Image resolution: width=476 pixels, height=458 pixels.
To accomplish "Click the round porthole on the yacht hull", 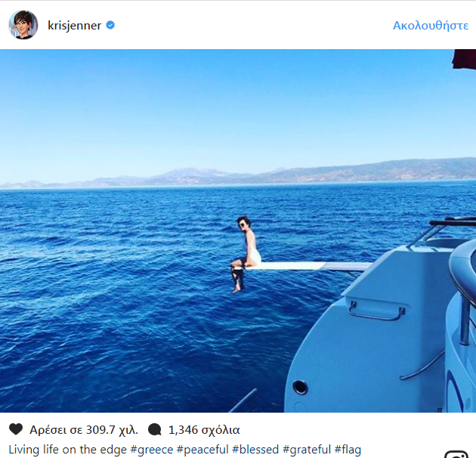I will [x=300, y=387].
